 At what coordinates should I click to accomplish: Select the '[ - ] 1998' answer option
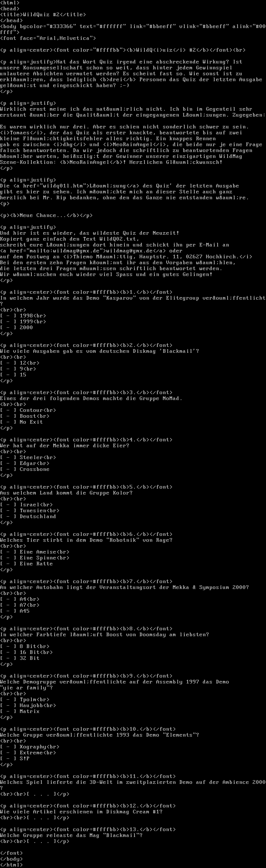[x=16, y=316]
